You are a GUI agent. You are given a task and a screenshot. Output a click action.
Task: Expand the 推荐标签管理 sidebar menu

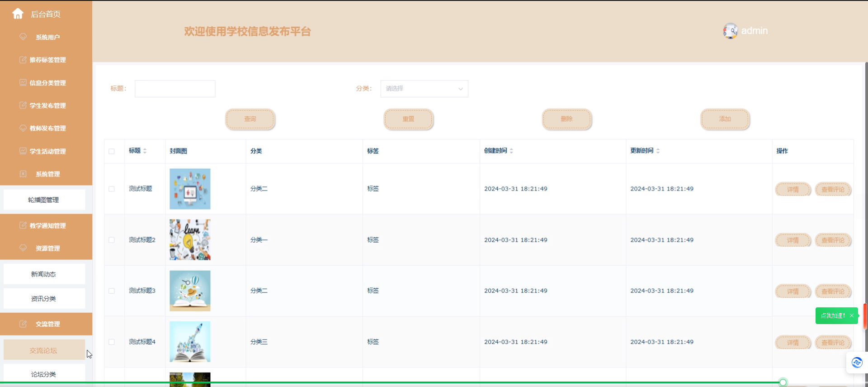(46, 60)
